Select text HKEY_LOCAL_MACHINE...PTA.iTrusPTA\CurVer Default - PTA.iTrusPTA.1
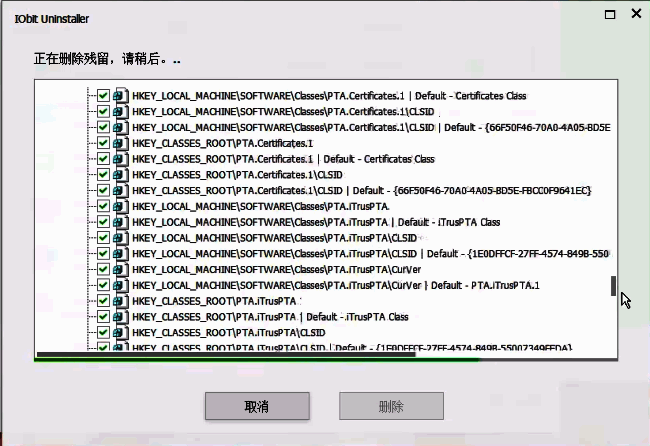 click(x=336, y=285)
